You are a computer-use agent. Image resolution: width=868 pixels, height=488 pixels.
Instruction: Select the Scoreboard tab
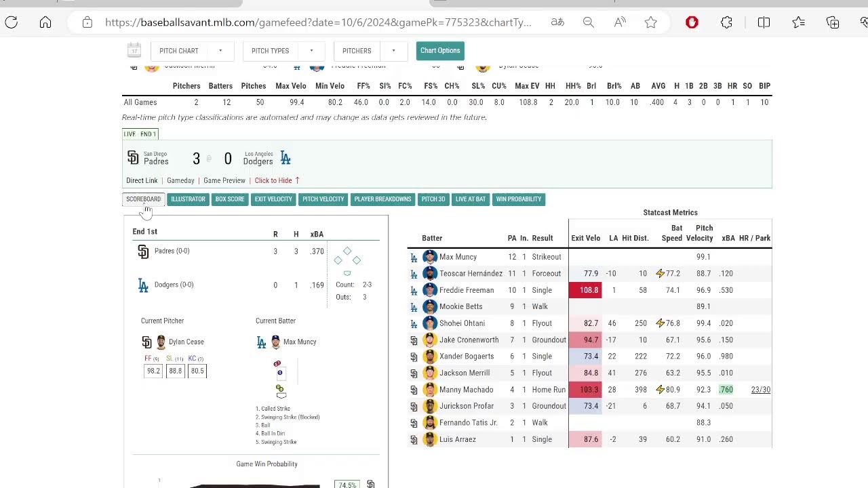[143, 199]
